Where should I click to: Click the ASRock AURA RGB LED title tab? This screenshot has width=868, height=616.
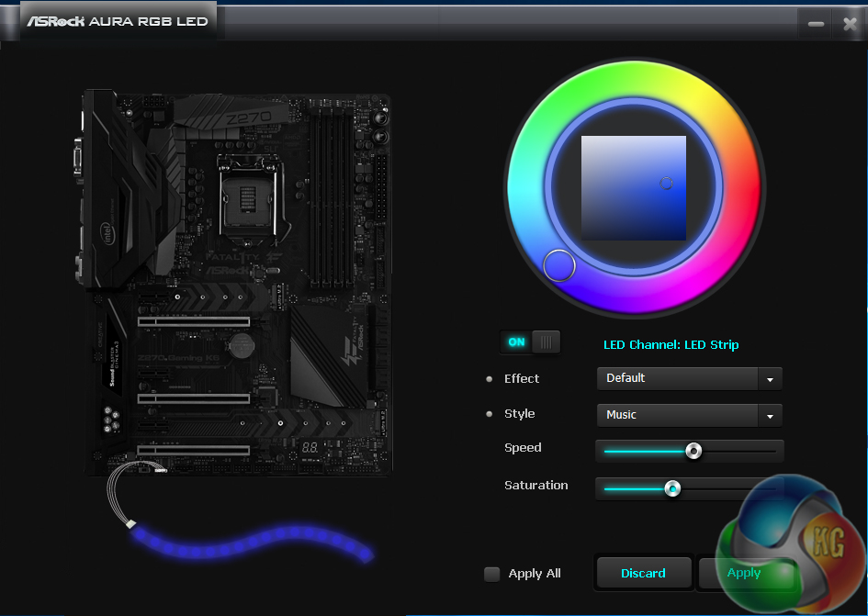118,22
